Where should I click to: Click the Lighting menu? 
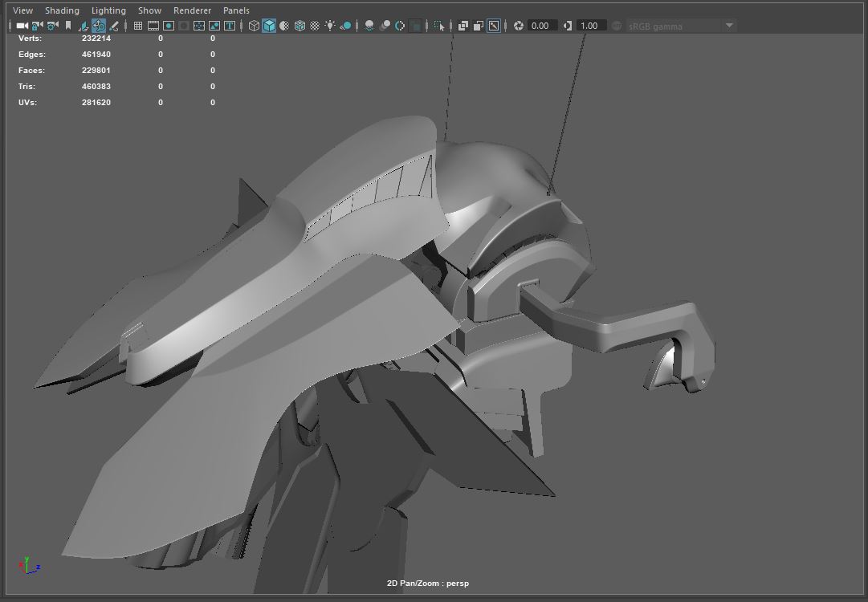108,10
